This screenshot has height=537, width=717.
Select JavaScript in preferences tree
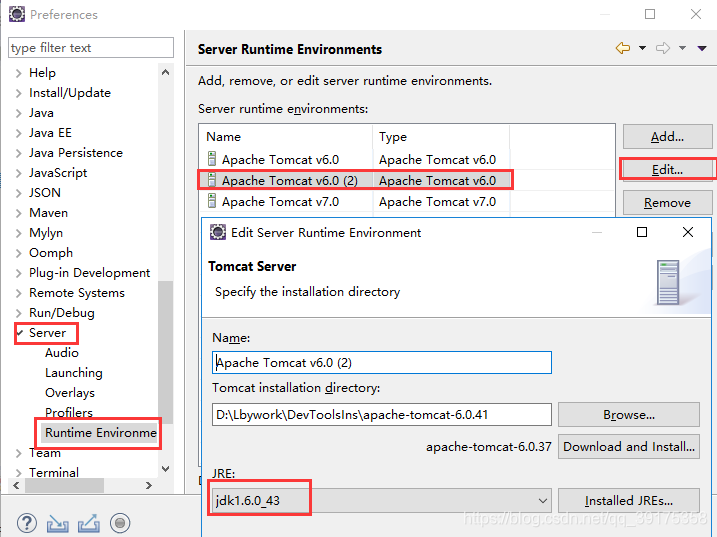(x=58, y=173)
